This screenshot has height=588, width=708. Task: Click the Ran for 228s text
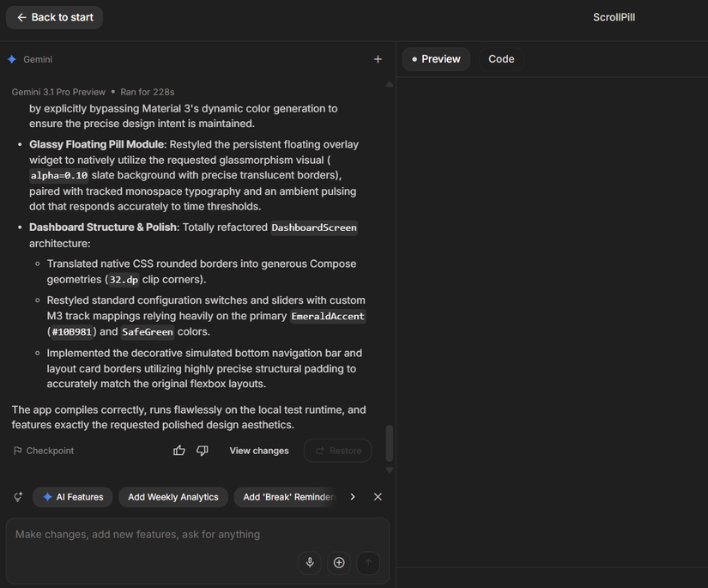point(148,92)
